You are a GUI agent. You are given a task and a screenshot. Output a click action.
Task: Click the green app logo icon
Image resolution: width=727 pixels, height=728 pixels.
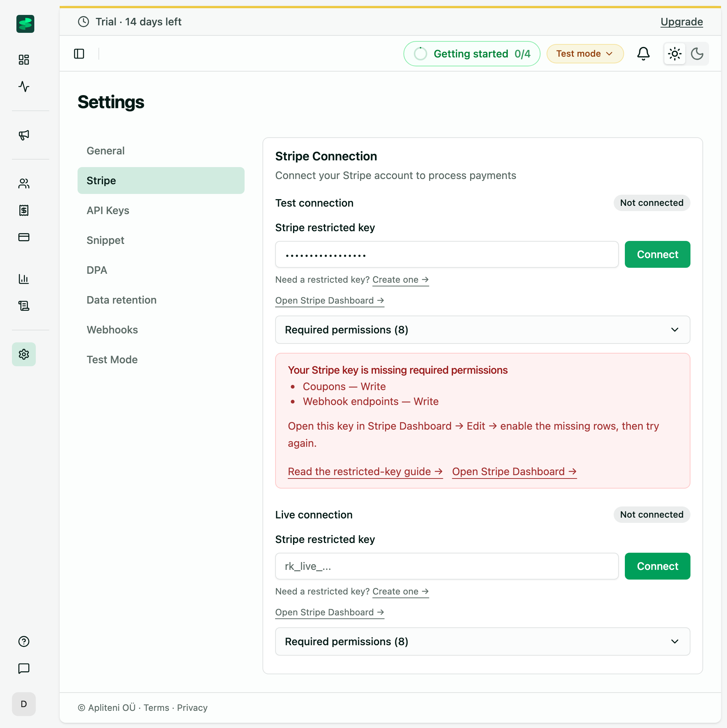pos(25,24)
